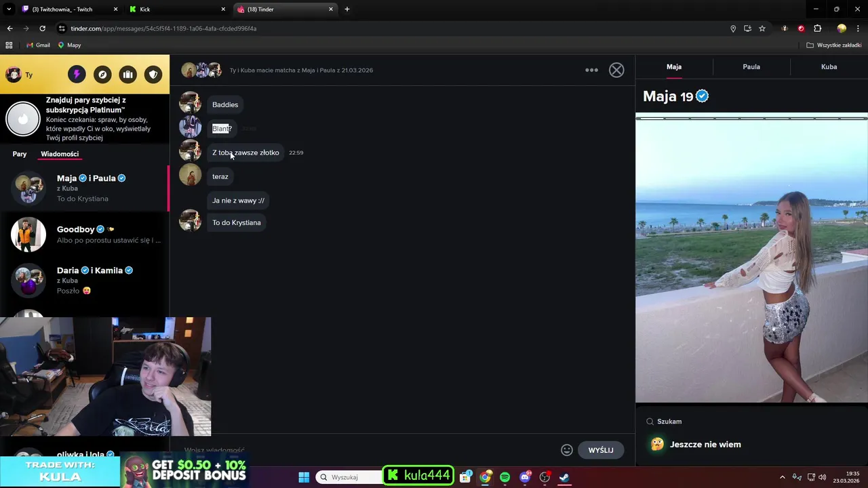The image size is (868, 488).
Task: Open the clock and date panel
Action: [x=848, y=477]
